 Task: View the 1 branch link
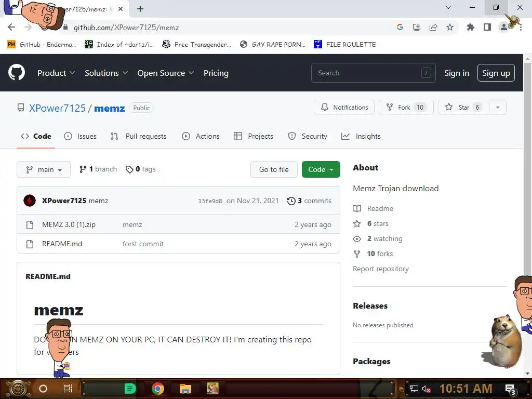click(98, 169)
